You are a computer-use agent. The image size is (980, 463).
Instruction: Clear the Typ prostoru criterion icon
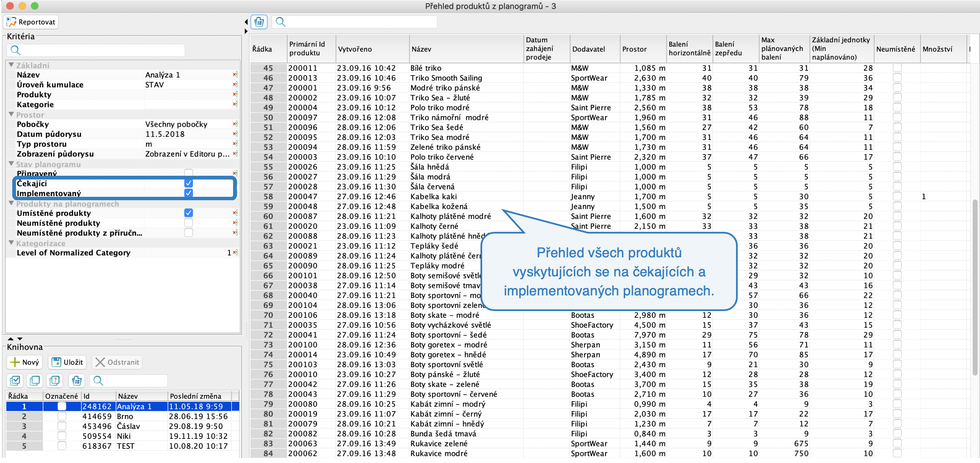pyautogui.click(x=235, y=144)
